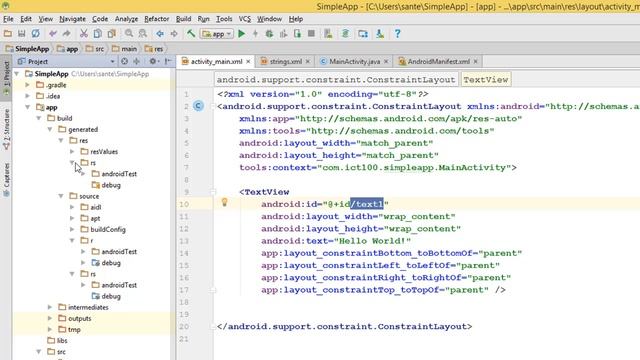Expand the buildConfig folder arrow

click(x=72, y=229)
